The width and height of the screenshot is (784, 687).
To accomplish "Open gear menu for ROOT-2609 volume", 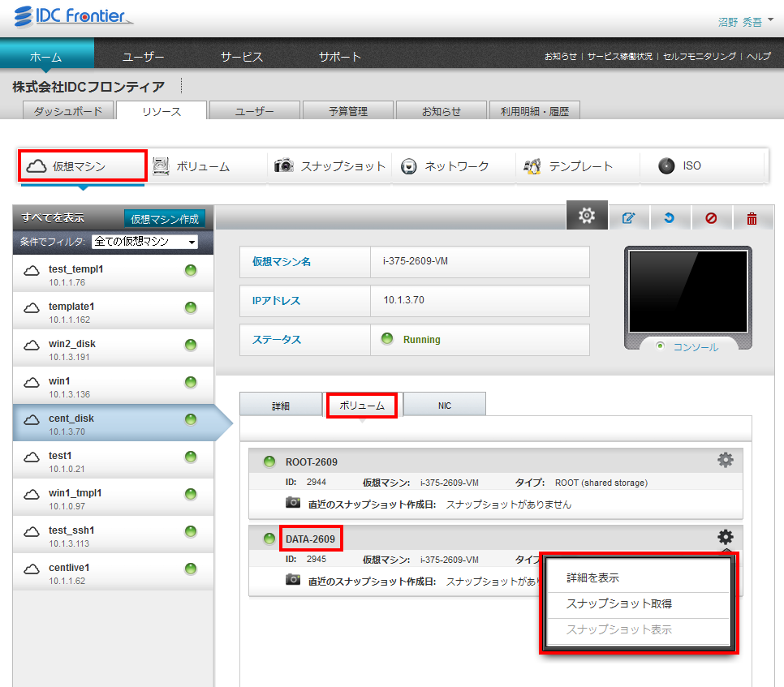I will coord(726,460).
